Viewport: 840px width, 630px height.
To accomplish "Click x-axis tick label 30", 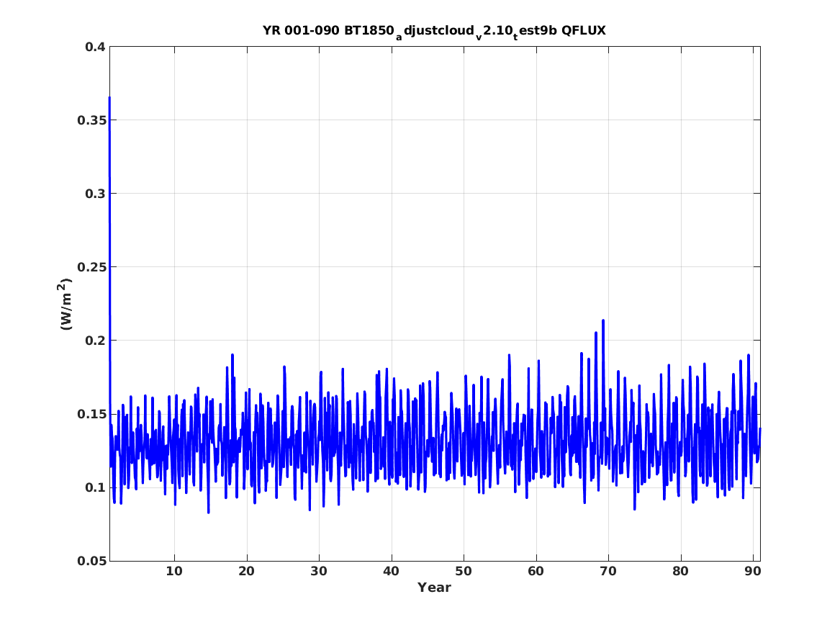I will click(x=319, y=572).
